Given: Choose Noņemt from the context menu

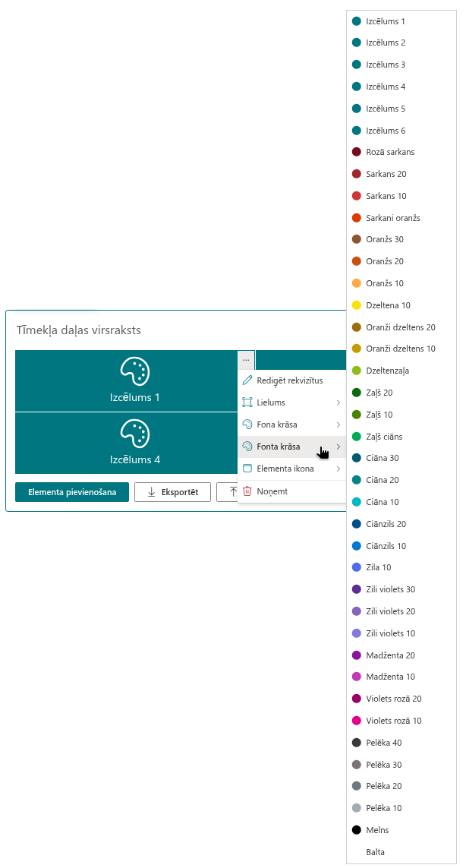Looking at the screenshot, I should [291, 491].
